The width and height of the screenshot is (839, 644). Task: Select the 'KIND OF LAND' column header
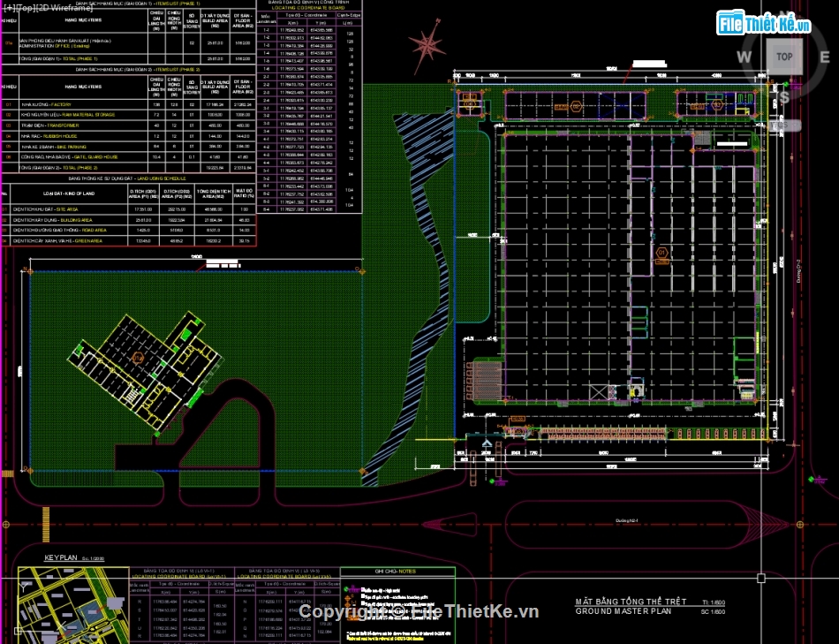(x=81, y=193)
